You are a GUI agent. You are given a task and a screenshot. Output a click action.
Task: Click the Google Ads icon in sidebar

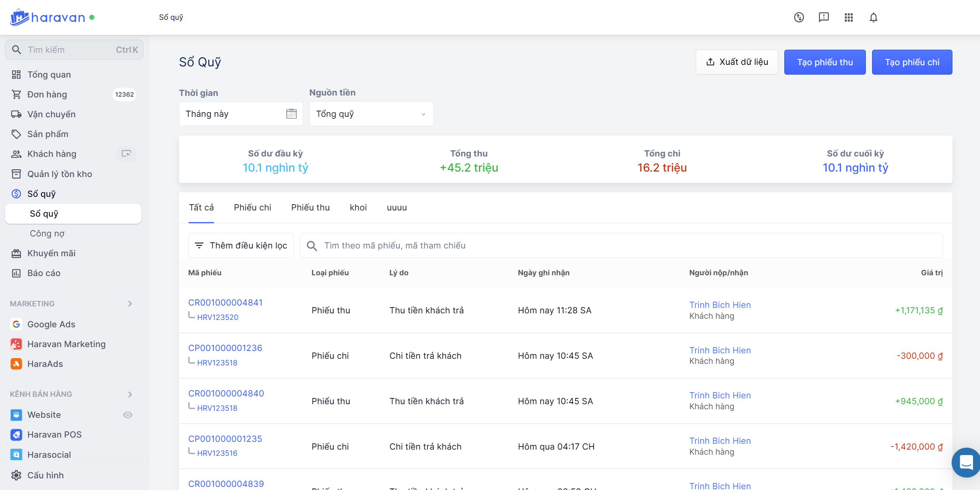click(x=16, y=324)
